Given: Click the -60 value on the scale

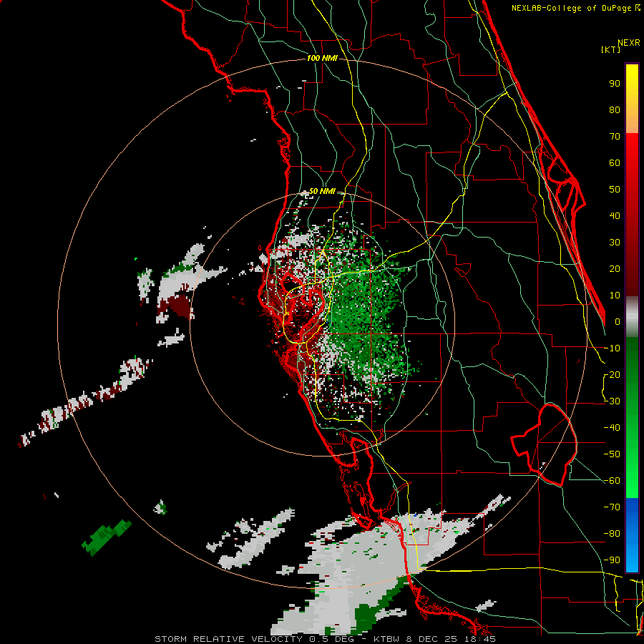Looking at the screenshot, I should (612, 481).
